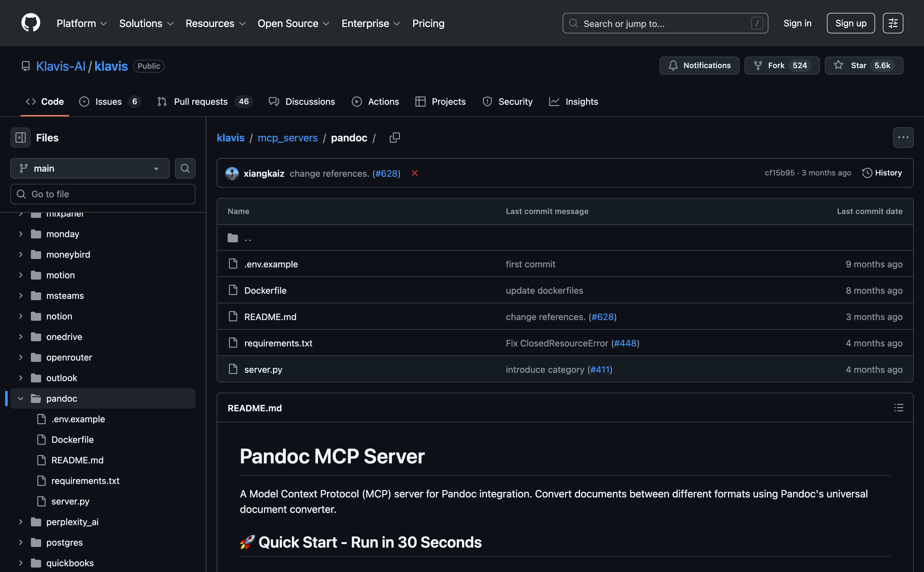Click the Sign up button
This screenshot has height=572, width=924.
click(x=850, y=23)
